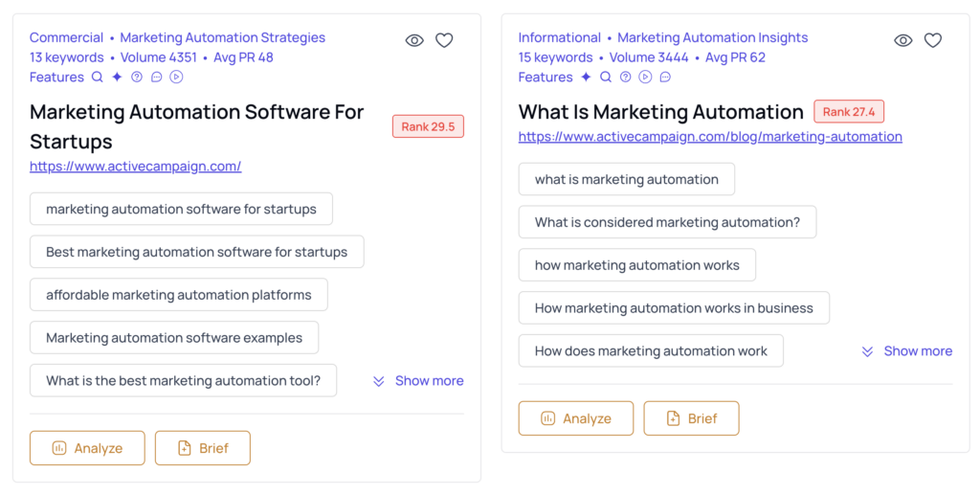Expand Show more keywords in Startups card
This screenshot has height=495, width=980.
coord(418,381)
